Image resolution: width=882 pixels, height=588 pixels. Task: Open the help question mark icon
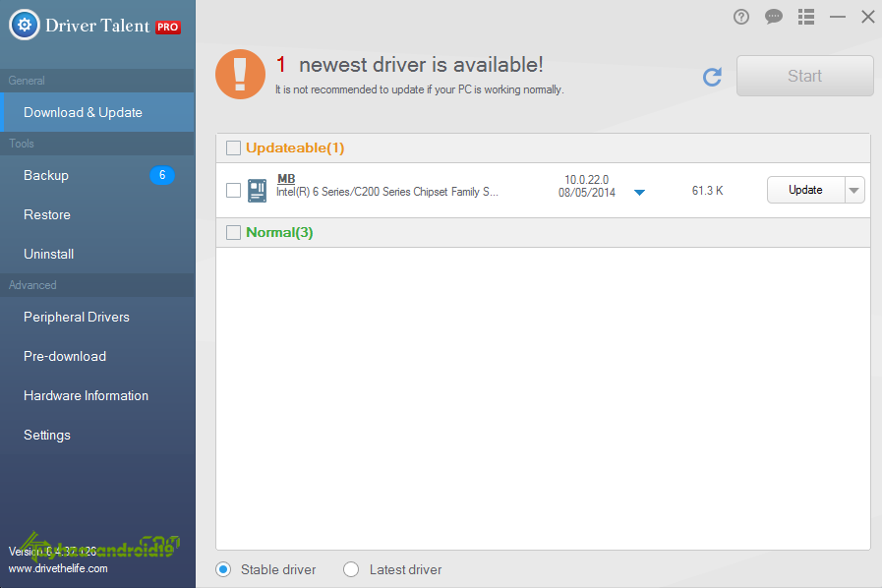click(740, 17)
